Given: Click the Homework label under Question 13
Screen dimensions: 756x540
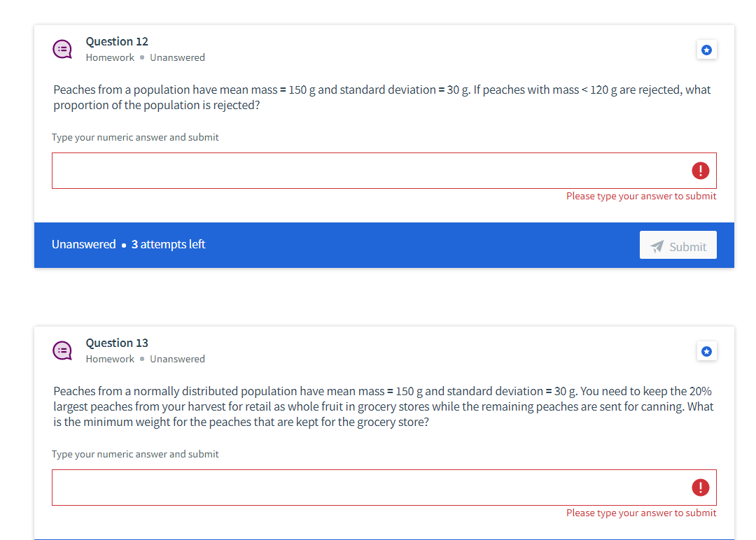Looking at the screenshot, I should click(x=110, y=359).
